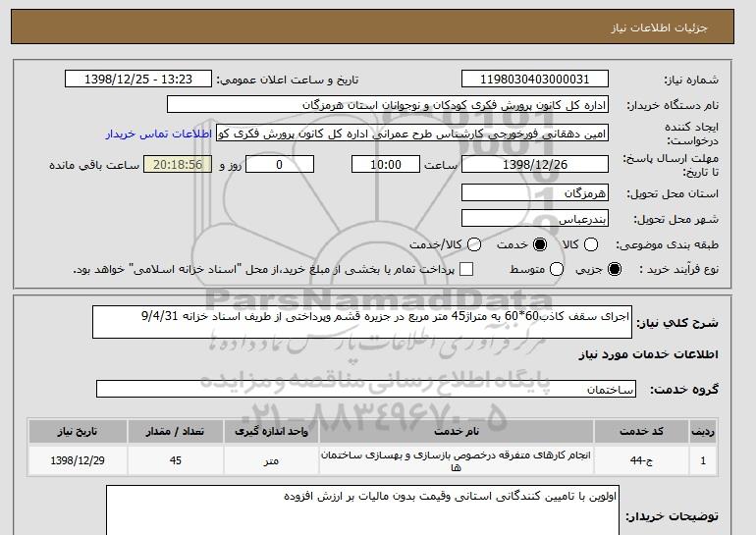756x535 pixels.
Task: Click the نوع فرآیند خرید label
Action: click(x=678, y=269)
